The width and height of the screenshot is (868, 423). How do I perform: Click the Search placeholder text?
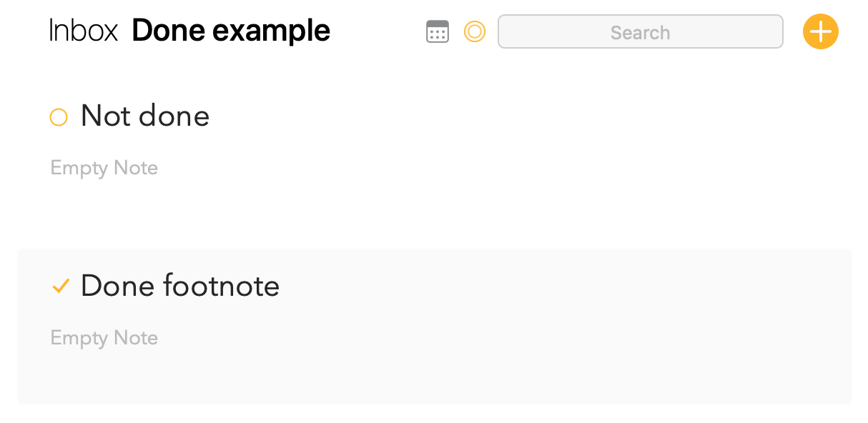641,32
